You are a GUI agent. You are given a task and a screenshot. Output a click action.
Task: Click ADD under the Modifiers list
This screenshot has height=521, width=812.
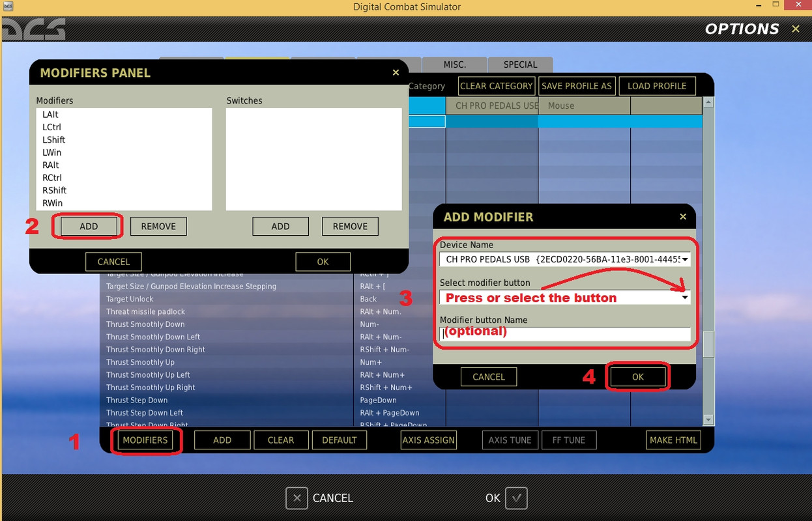(89, 227)
